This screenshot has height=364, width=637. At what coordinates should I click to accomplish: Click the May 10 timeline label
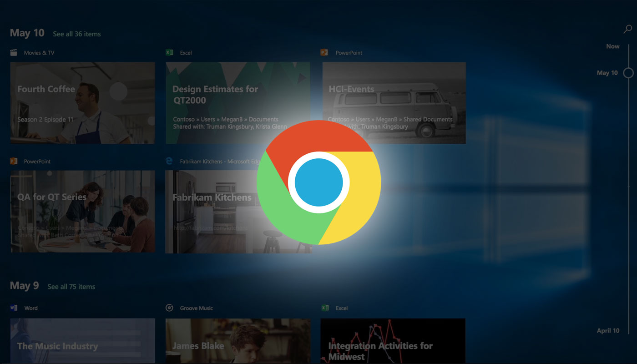click(607, 73)
